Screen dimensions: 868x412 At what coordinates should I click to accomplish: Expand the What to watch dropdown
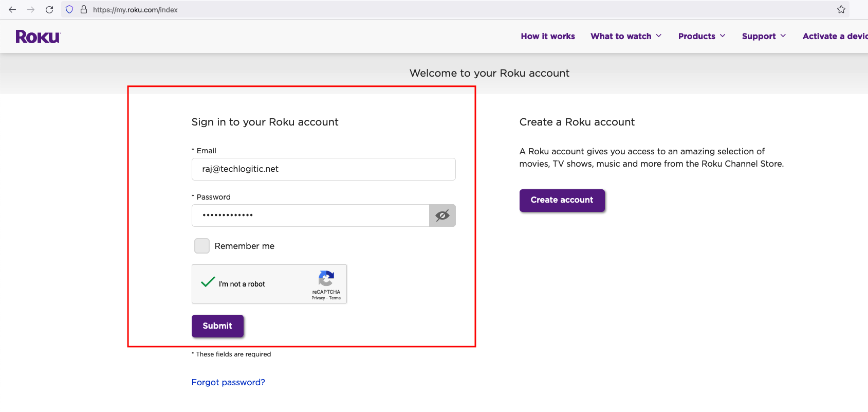pyautogui.click(x=626, y=36)
